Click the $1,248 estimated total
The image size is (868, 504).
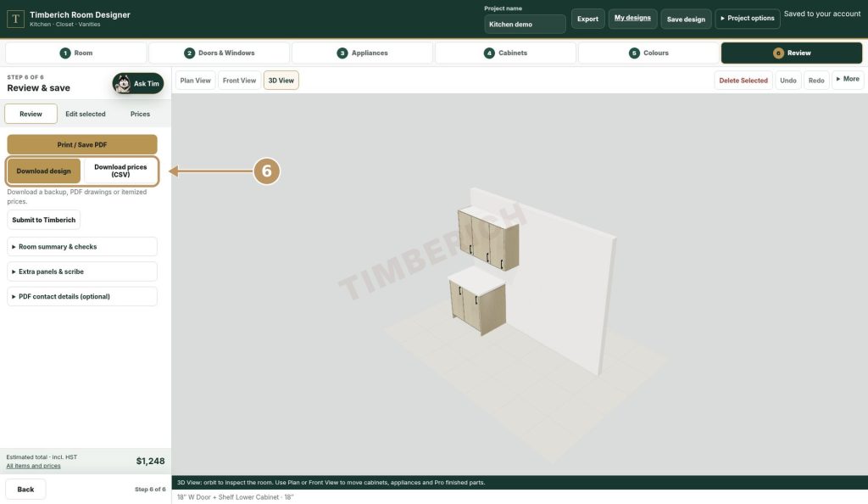click(150, 461)
